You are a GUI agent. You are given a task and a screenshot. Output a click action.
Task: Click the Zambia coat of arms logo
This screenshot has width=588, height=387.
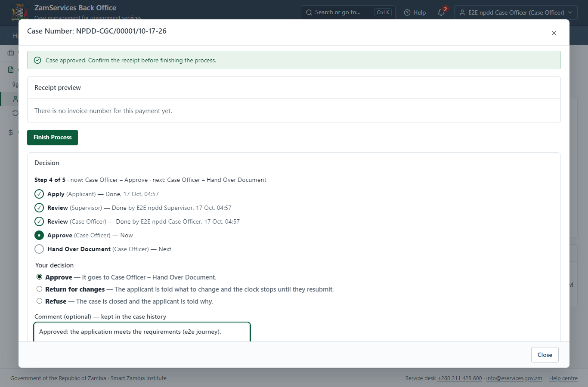point(20,12)
